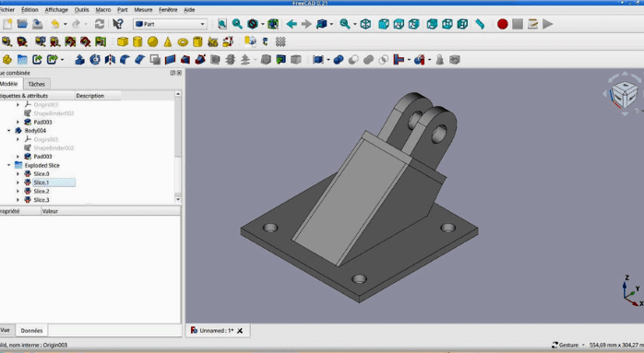Create a torus primitive
Viewport: 644px width, 353px height.
[x=183, y=41]
